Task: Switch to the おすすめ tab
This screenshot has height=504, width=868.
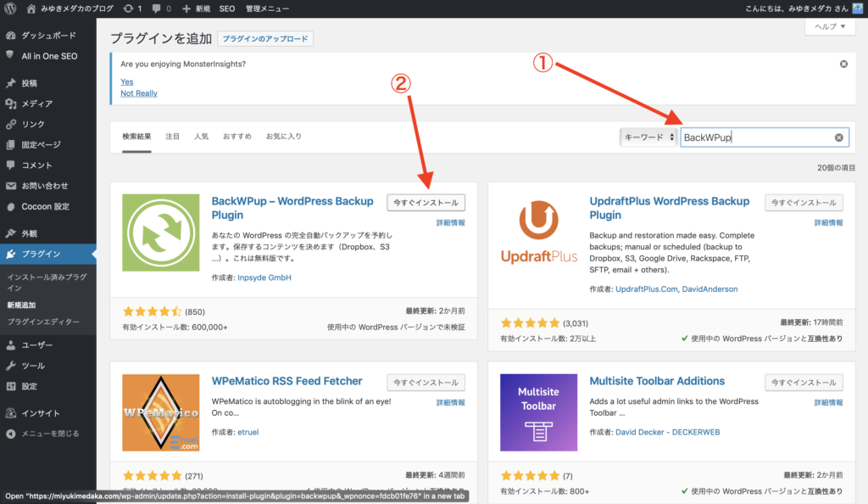Action: [x=237, y=137]
